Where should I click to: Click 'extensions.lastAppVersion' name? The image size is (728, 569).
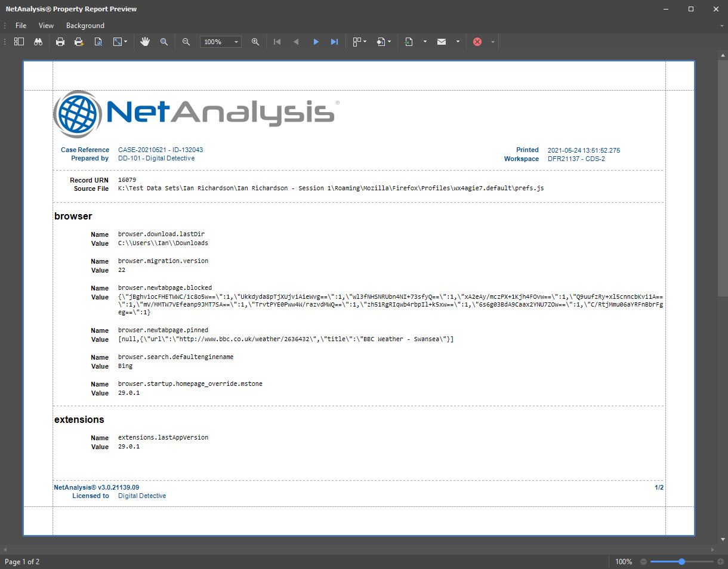tap(163, 437)
